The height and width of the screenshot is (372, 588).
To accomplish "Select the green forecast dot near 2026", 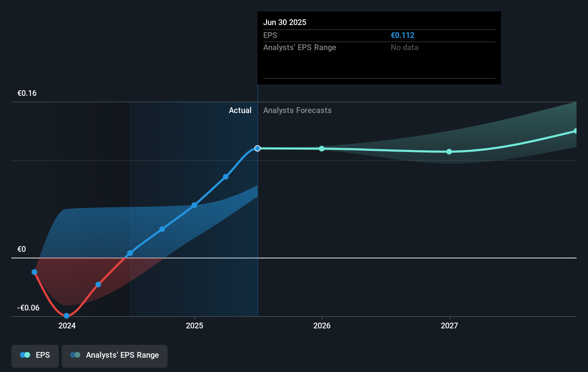I will [322, 148].
